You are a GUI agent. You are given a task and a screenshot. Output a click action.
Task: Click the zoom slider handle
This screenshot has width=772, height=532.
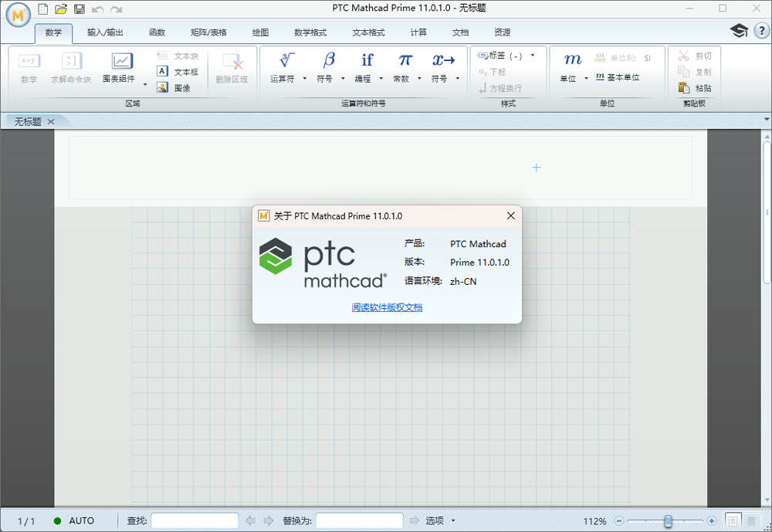[x=668, y=521]
